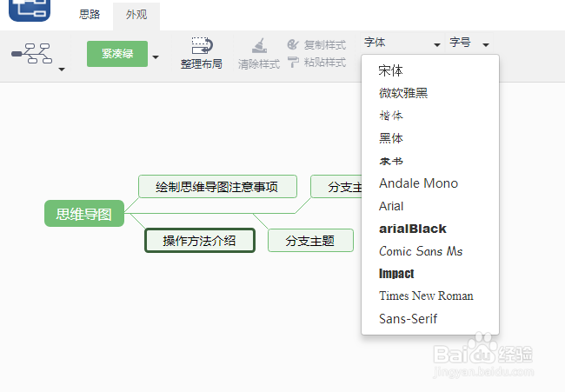Click the app logo icon at top left
Screen dimensions: 565x392
click(x=29, y=10)
